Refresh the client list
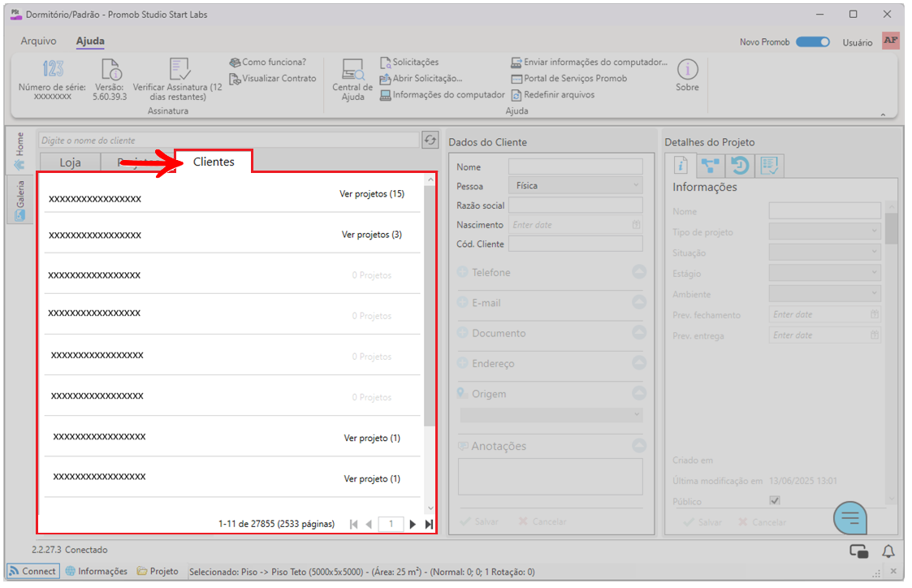Image resolution: width=912 pixels, height=588 pixels. 430,140
